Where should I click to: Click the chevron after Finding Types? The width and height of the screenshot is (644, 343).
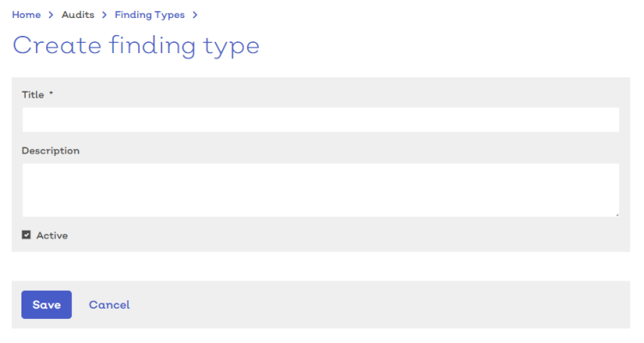point(196,15)
